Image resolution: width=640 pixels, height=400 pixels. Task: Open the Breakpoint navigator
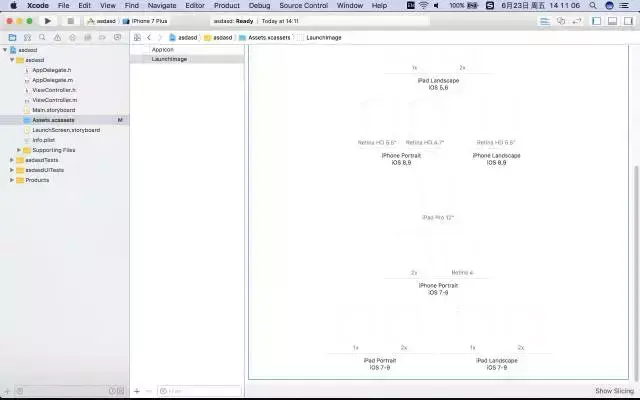point(102,38)
